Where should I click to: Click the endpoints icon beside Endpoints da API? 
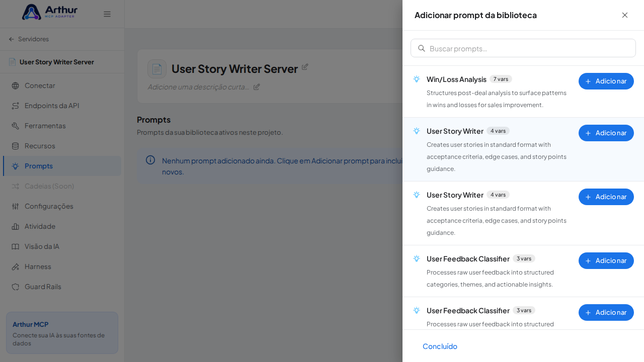point(15,106)
